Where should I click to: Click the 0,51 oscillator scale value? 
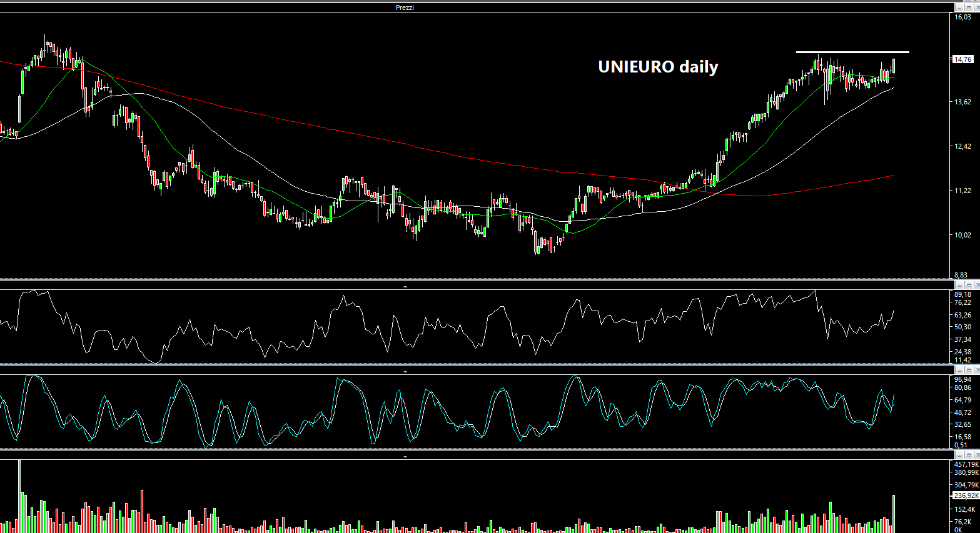pos(961,445)
